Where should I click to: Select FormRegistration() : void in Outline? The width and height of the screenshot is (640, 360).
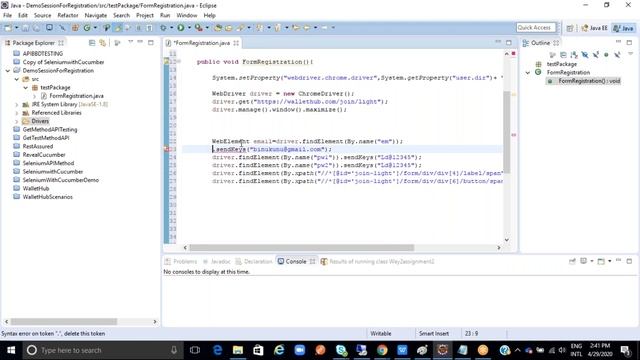[x=584, y=81]
